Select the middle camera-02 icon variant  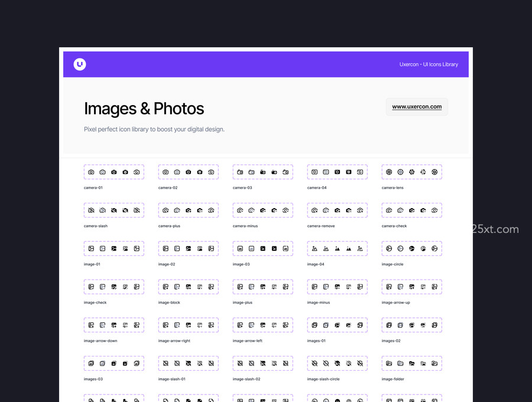pos(189,172)
